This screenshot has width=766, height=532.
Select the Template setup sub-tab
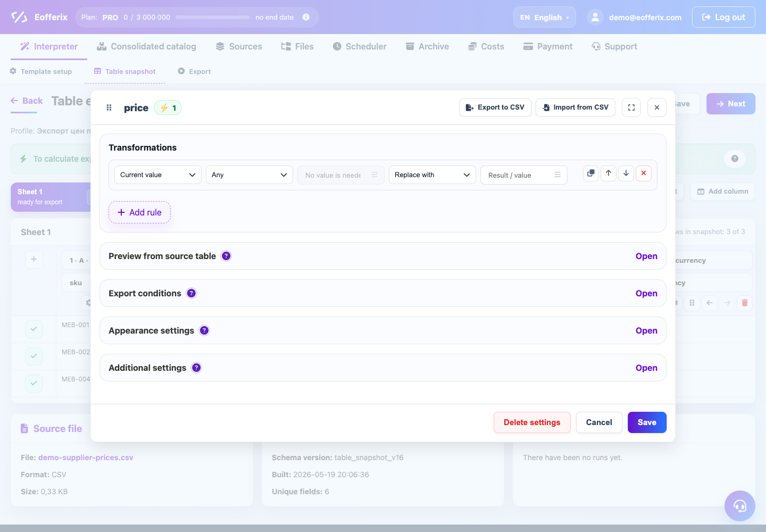[x=41, y=71]
